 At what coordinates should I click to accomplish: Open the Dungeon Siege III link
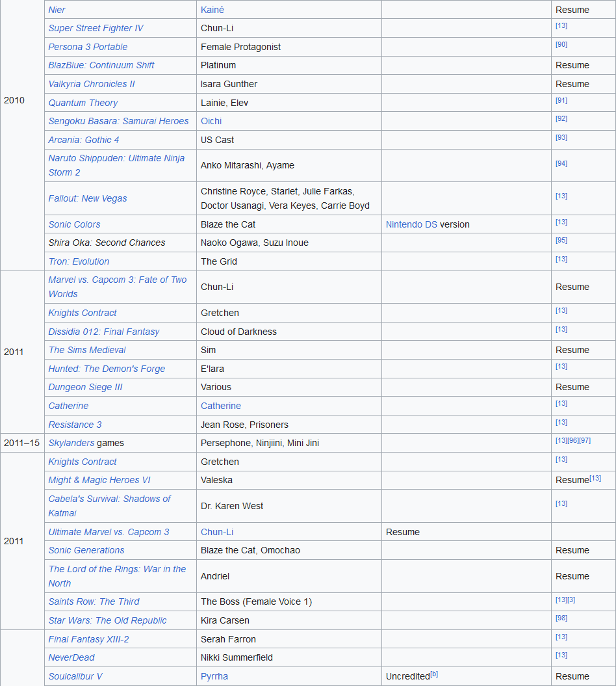click(x=85, y=387)
